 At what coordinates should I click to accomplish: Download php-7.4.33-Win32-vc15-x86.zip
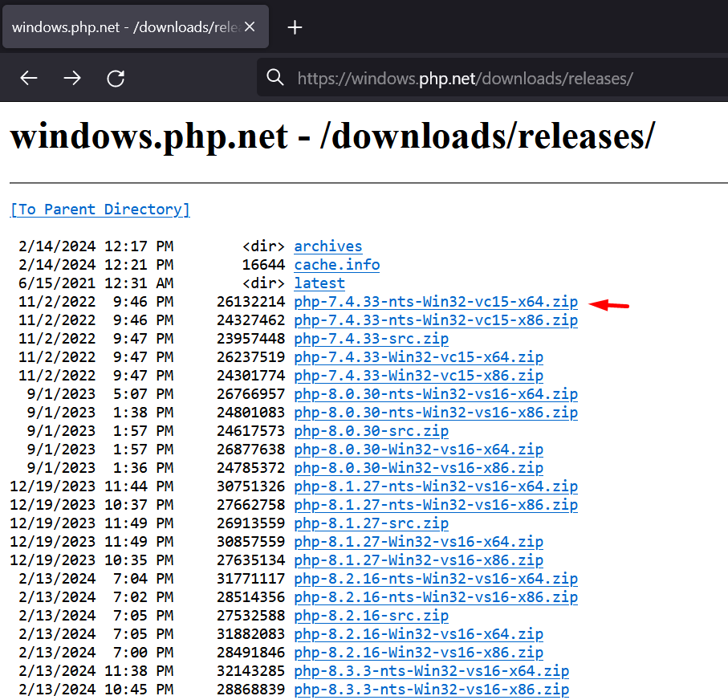tap(418, 376)
